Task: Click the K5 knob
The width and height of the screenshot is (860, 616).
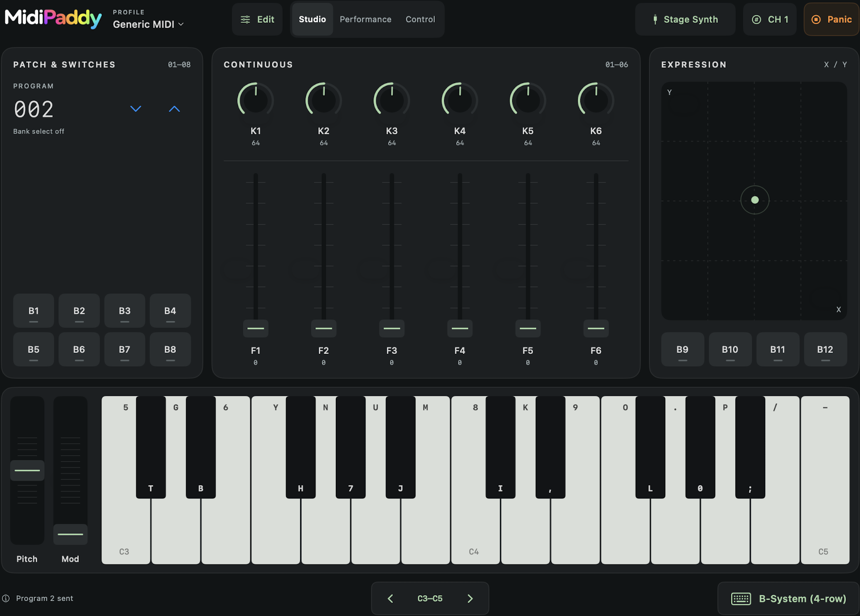Action: [x=528, y=100]
